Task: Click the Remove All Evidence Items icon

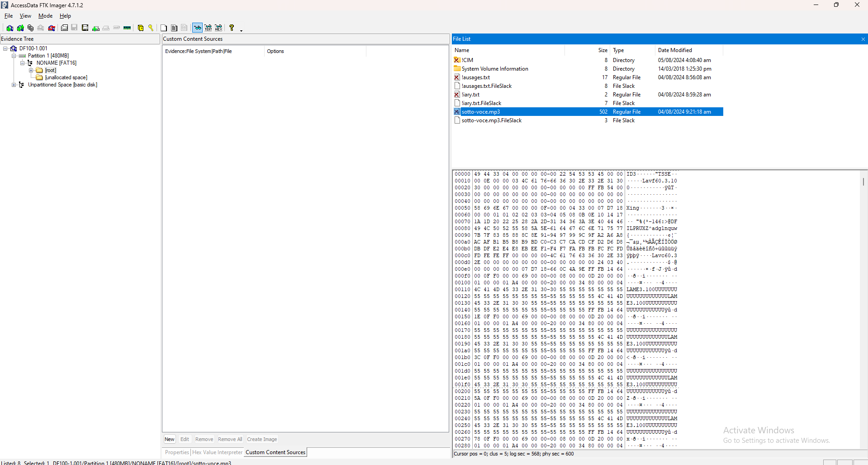Action: (52, 28)
